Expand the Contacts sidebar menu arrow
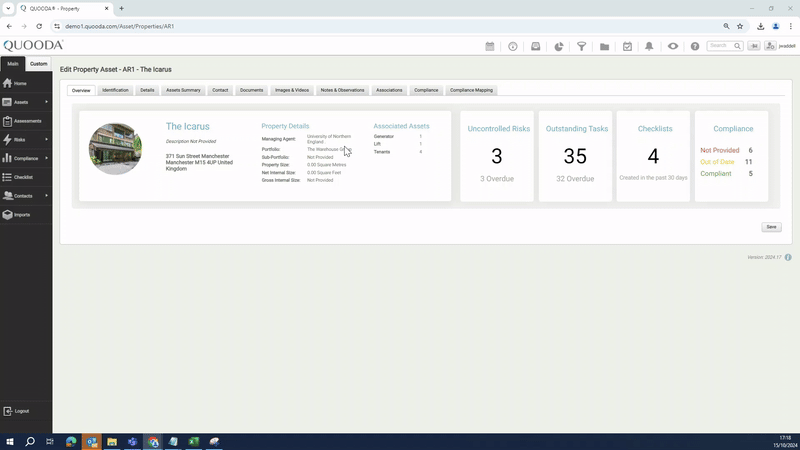This screenshot has width=800, height=450. click(46, 195)
